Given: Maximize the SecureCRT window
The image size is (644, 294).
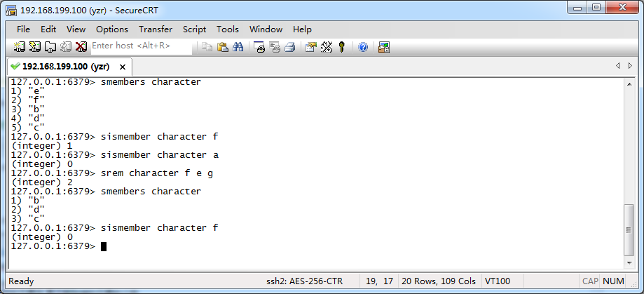Looking at the screenshot, I should (x=596, y=8).
